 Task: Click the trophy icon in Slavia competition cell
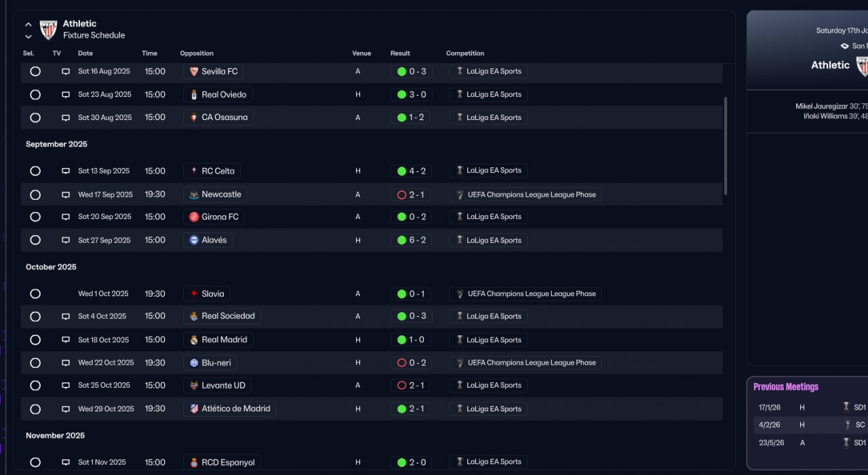click(460, 294)
